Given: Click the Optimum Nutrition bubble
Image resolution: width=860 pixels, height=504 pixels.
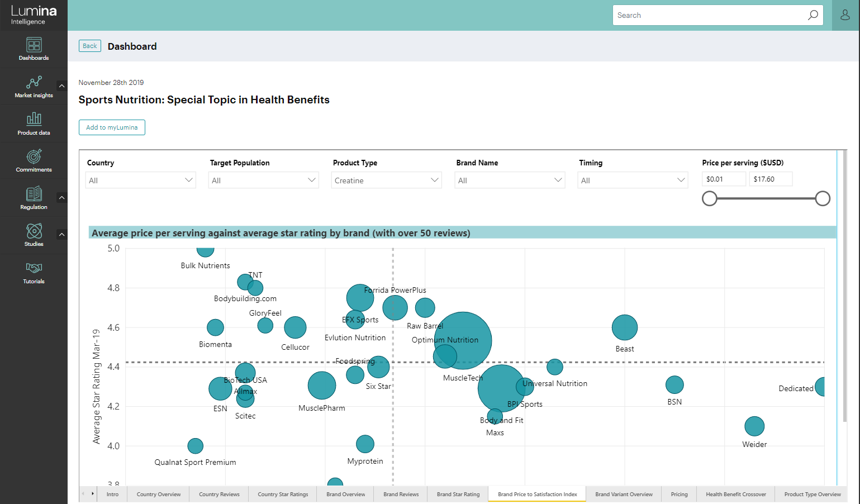Looking at the screenshot, I should click(463, 340).
